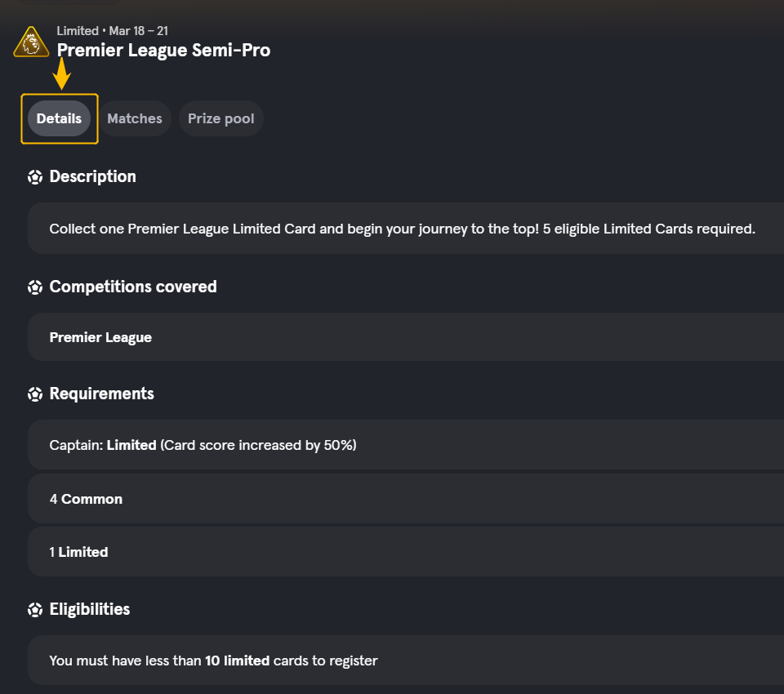Click the Captain: Limited requirement row
Image resolution: width=784 pixels, height=694 pixels.
tap(406, 444)
